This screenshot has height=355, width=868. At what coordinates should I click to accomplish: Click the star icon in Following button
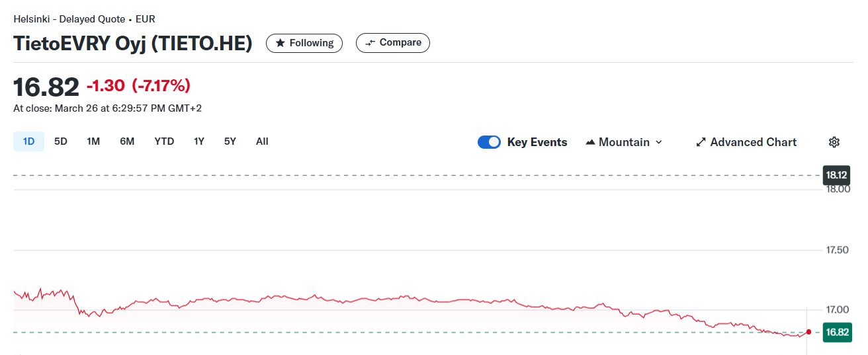pos(281,43)
